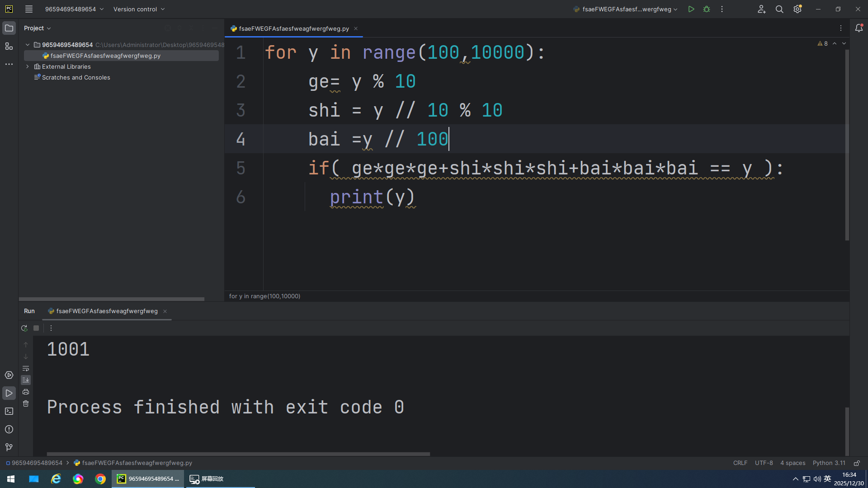The width and height of the screenshot is (868, 488).
Task: Open the run configuration dropdown
Action: tap(626, 9)
